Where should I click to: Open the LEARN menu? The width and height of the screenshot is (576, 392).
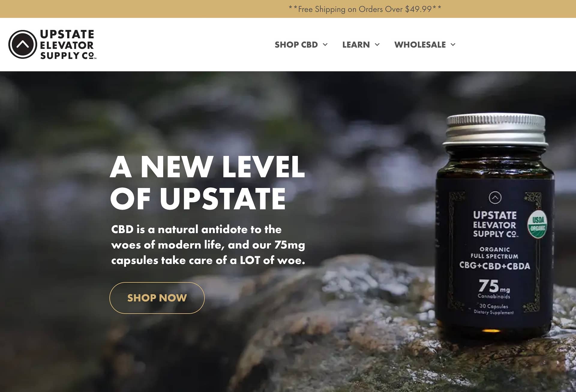pos(356,45)
